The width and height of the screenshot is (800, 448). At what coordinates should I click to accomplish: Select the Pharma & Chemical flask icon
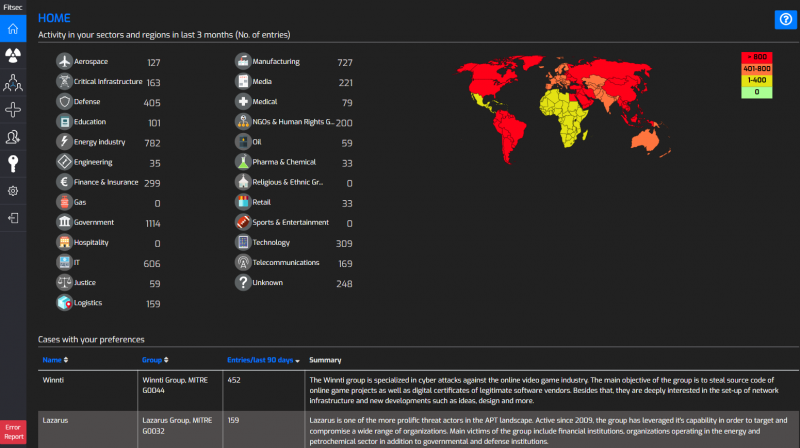pos(243,162)
